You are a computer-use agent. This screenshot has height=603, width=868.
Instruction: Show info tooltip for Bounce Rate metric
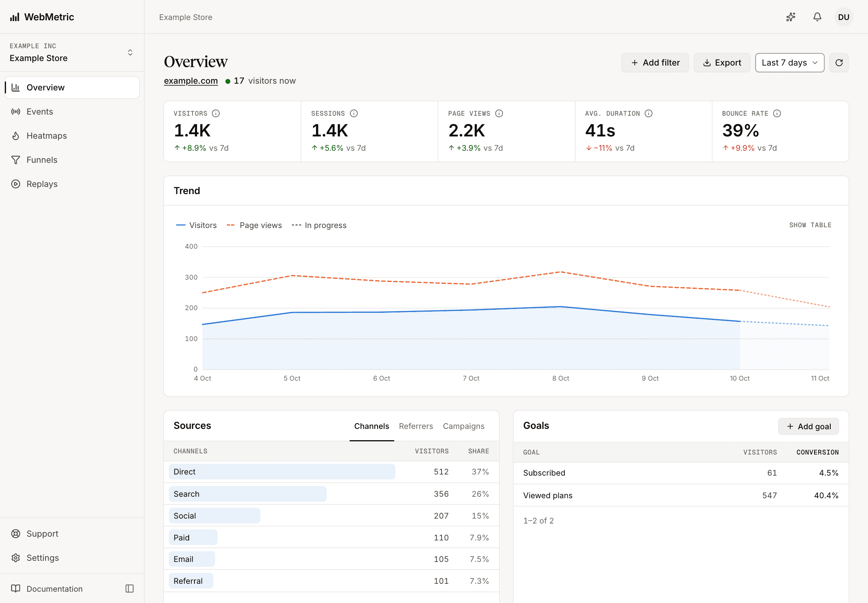776,113
